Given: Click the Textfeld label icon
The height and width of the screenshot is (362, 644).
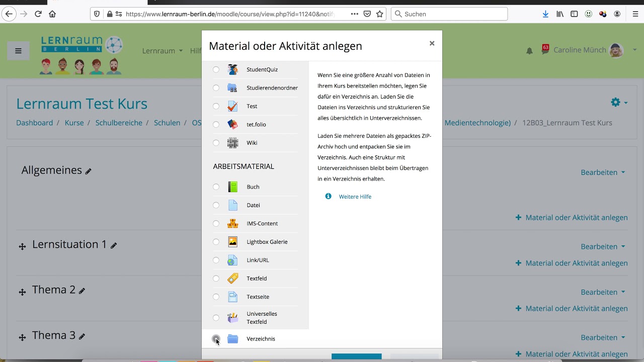Looking at the screenshot, I should (x=232, y=279).
